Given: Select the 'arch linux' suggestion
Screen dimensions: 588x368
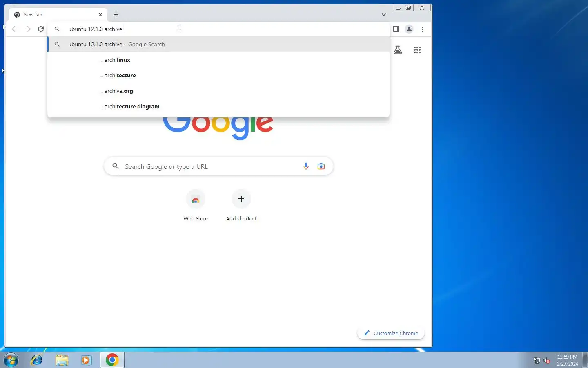Looking at the screenshot, I should coord(218,60).
